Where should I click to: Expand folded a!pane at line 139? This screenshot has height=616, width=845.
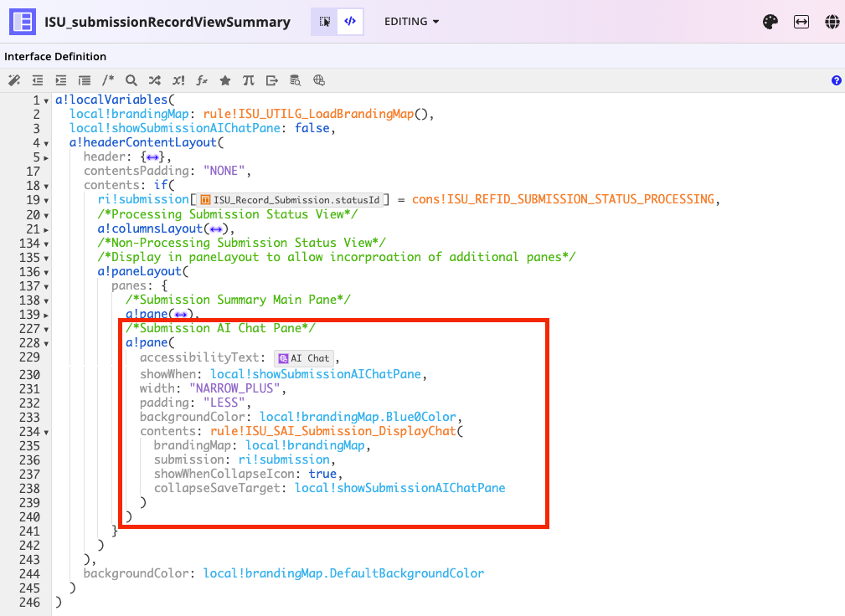click(x=46, y=315)
